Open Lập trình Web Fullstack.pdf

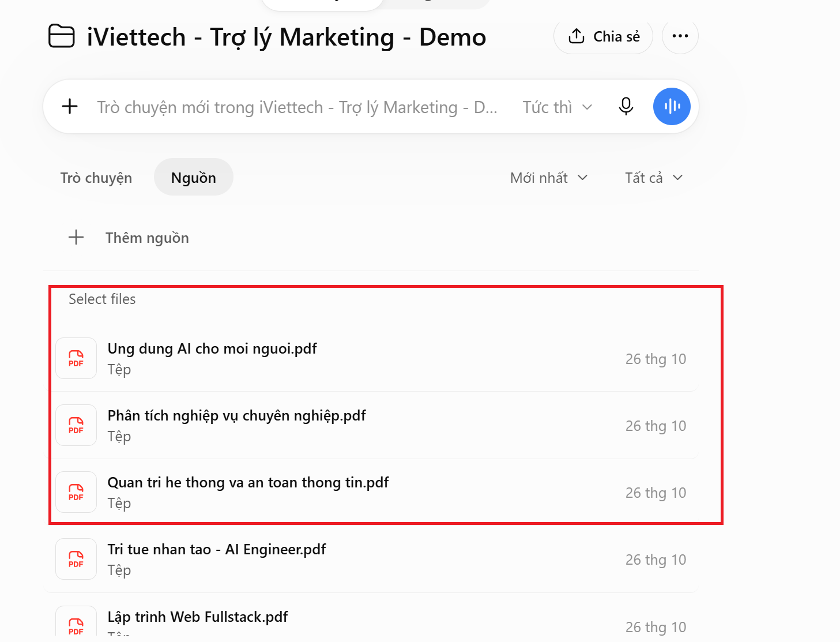tap(198, 617)
